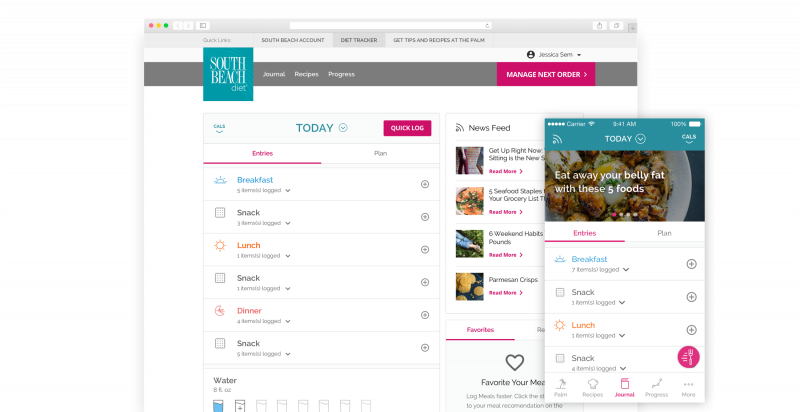
Task: Click the water glass with plus sign
Action: click(240, 406)
